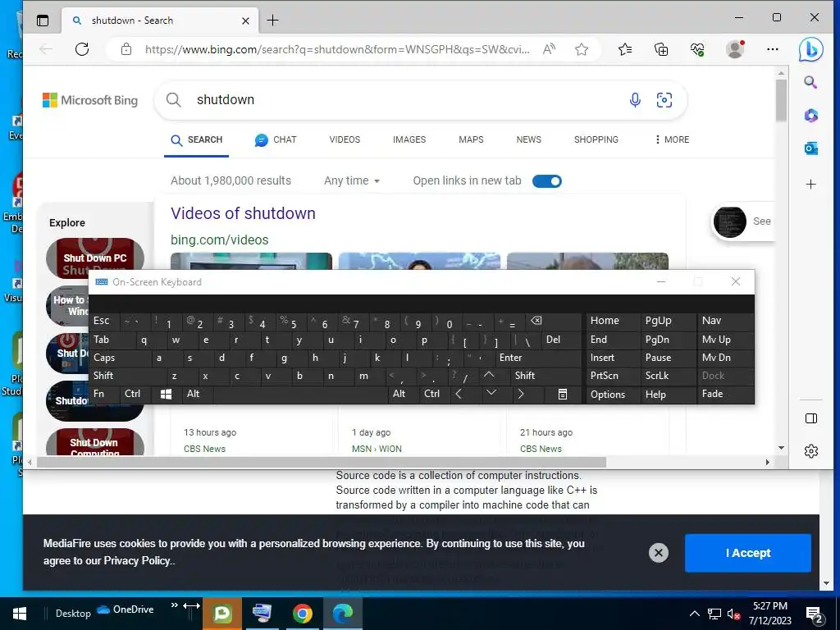Click the Edge refresh page icon
The image size is (840, 630).
(82, 49)
